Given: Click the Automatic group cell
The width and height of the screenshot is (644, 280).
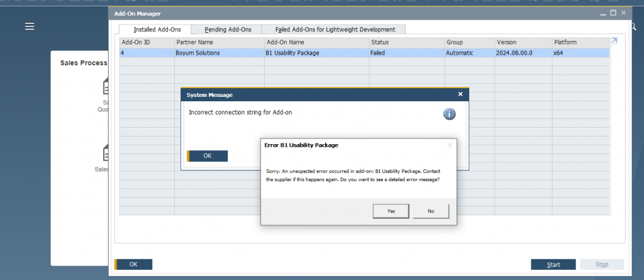Looking at the screenshot, I should click(470, 53).
